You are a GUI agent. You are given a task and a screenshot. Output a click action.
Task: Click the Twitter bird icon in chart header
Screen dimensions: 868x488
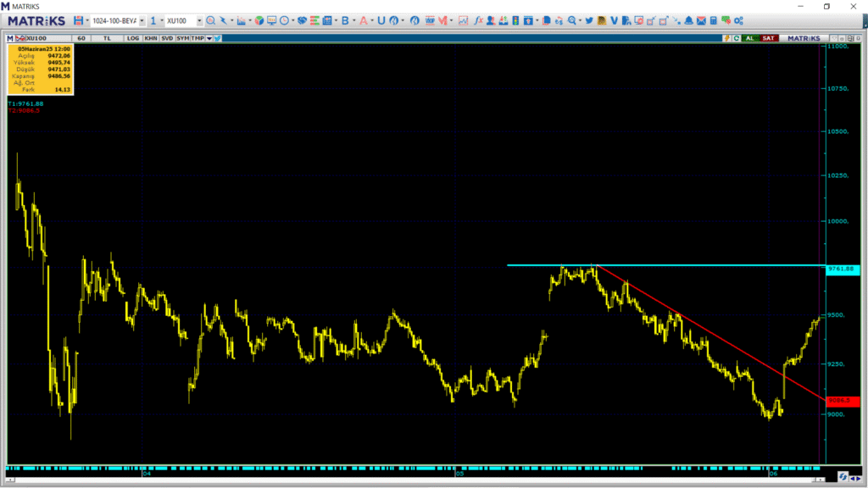(218, 38)
